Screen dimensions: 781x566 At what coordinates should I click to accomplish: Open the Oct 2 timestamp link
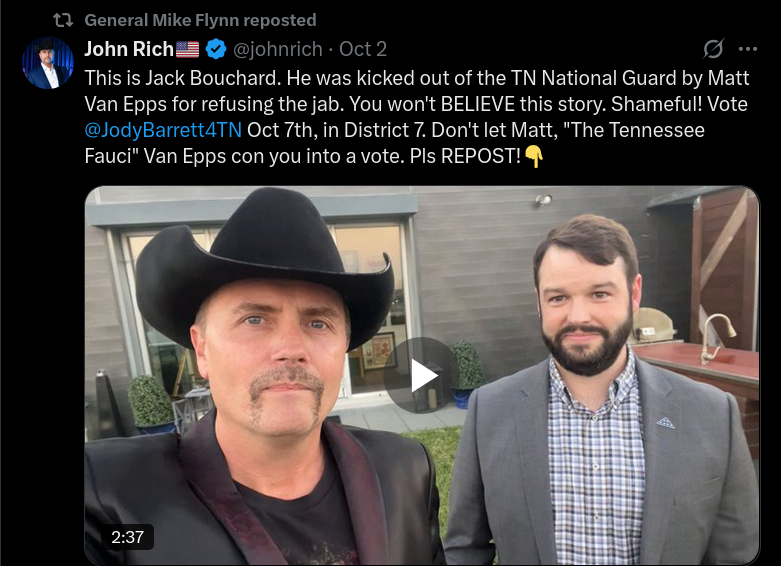[x=363, y=49]
